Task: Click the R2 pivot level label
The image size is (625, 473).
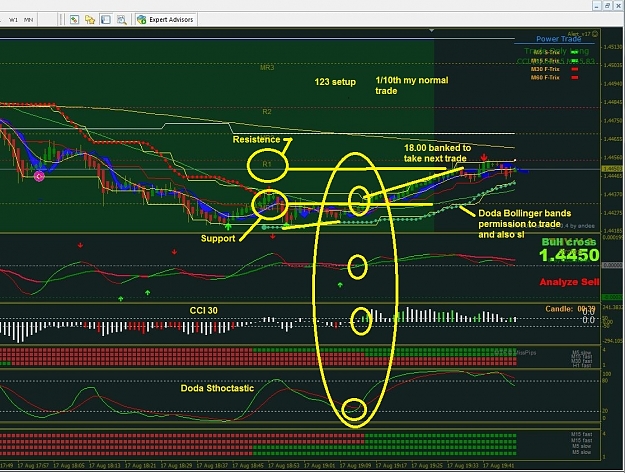Action: click(x=267, y=112)
